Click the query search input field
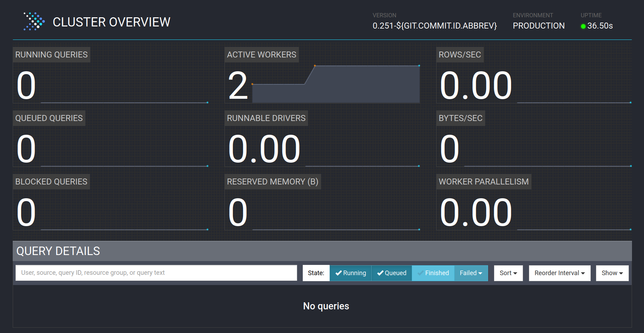 tap(156, 272)
